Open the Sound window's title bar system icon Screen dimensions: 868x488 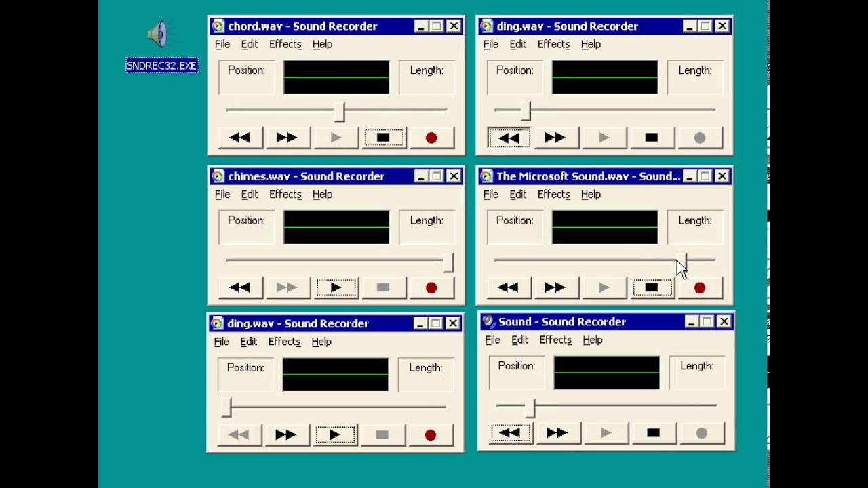tap(488, 321)
